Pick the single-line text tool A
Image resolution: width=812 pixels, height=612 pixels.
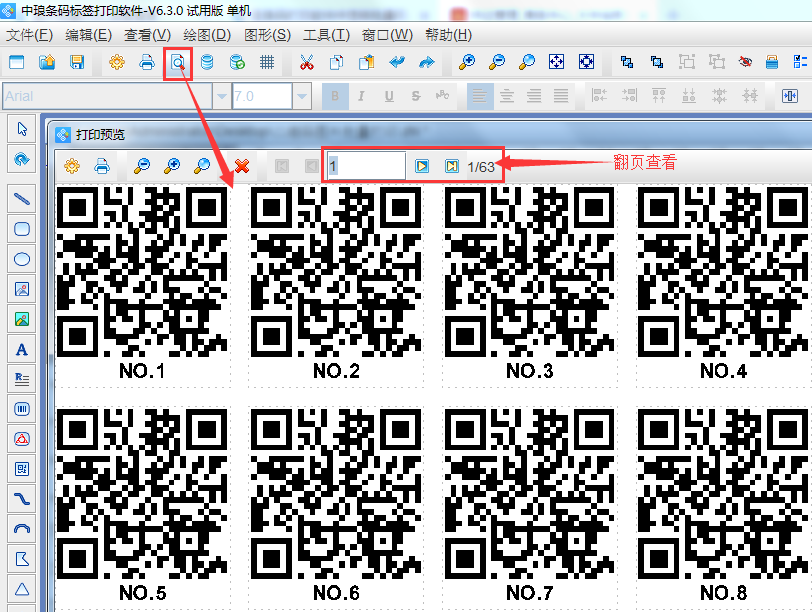click(x=22, y=350)
